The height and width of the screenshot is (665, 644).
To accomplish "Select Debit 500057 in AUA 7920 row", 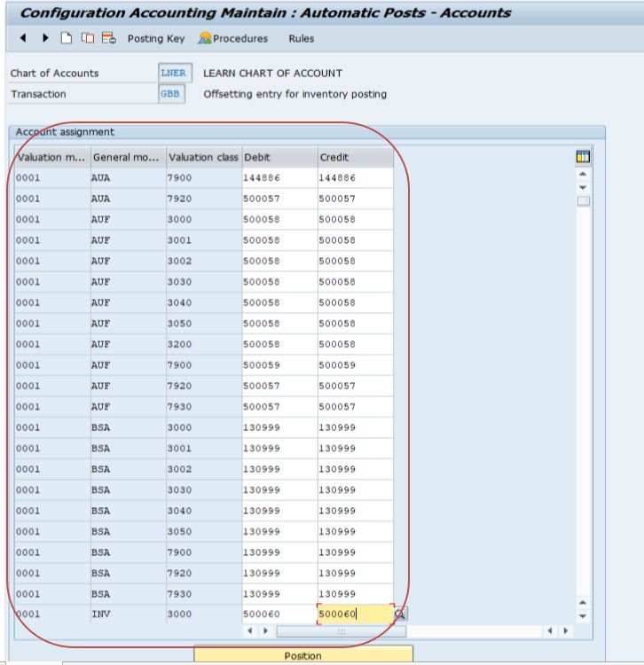I will (x=280, y=199).
